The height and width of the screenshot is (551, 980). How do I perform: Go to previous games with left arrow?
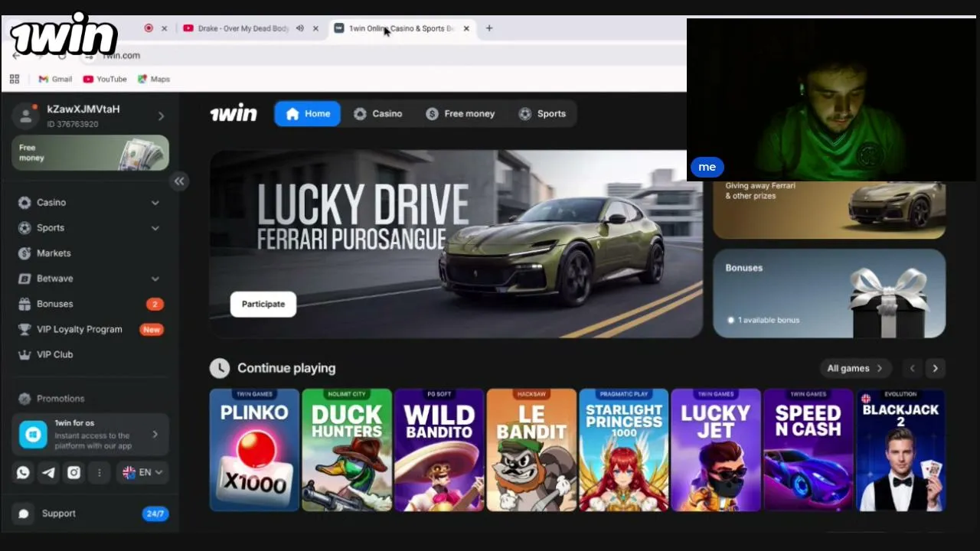912,368
